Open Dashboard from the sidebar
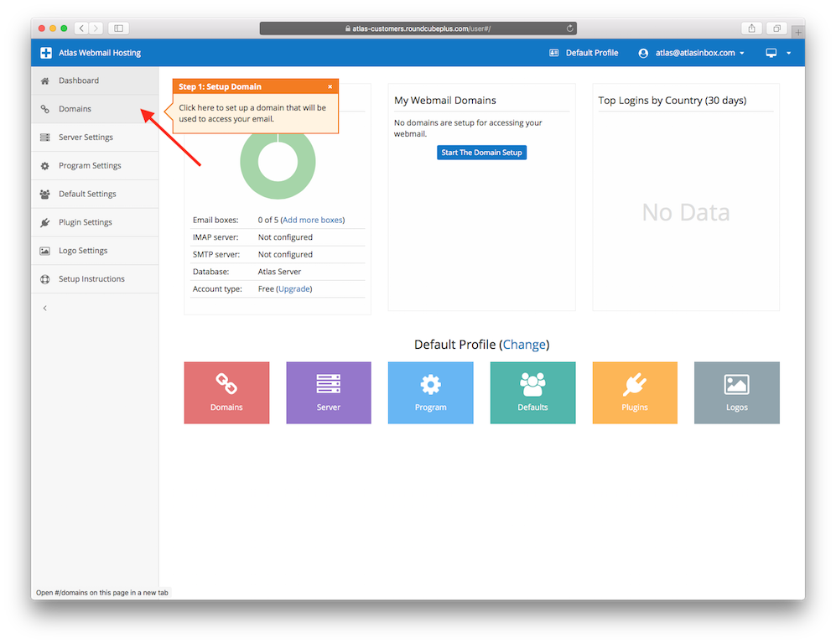This screenshot has height=644, width=836. pos(95,80)
